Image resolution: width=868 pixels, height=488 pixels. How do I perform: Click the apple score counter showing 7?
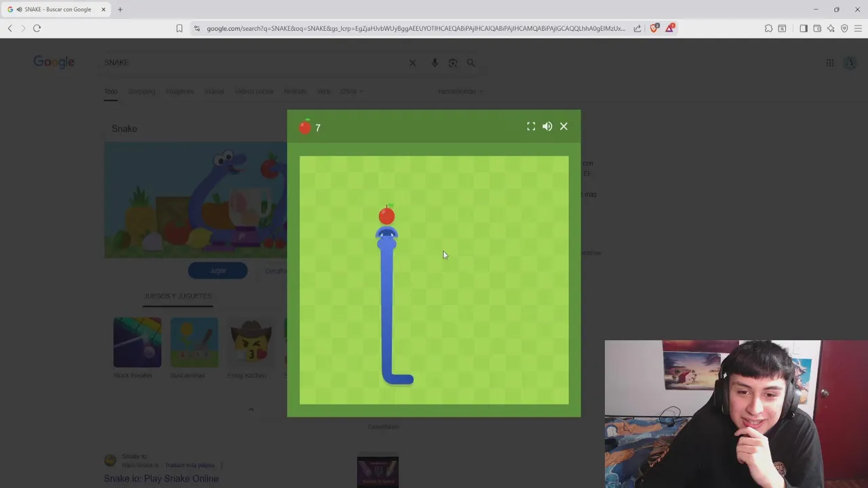[x=309, y=127]
